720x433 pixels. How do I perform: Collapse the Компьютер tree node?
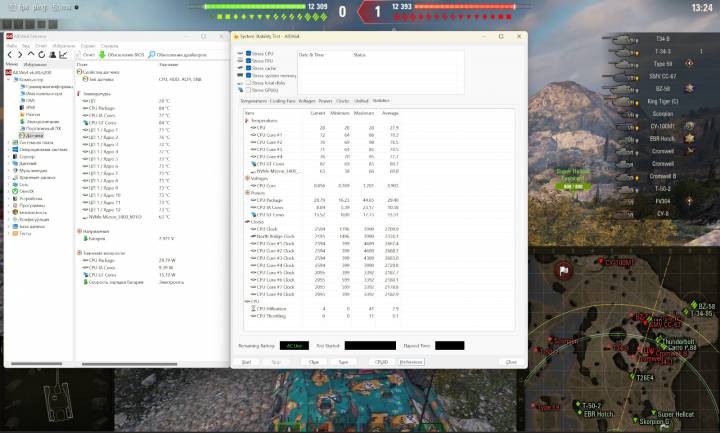[8, 79]
